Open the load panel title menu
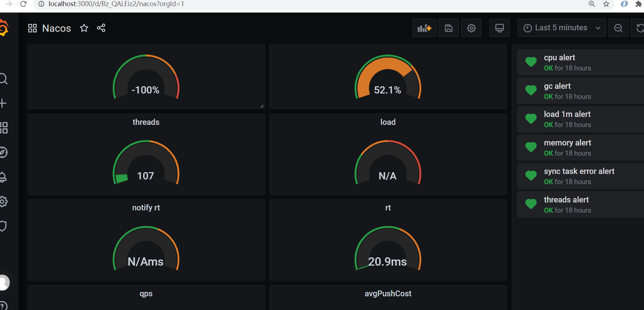Image resolution: width=644 pixels, height=310 pixels. pos(388,122)
